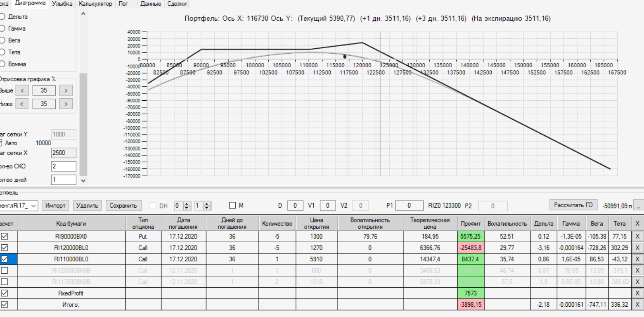Click the V1 input field
The height and width of the screenshot is (317, 644).
click(328, 206)
